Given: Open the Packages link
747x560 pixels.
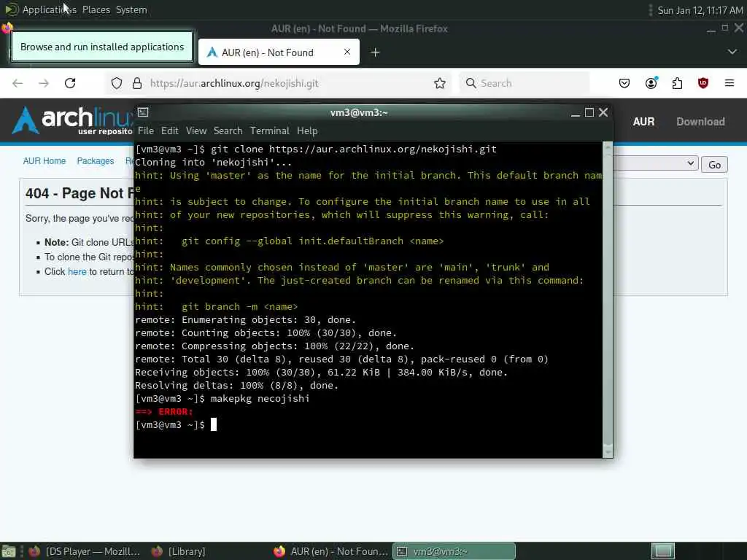Looking at the screenshot, I should click(x=96, y=161).
